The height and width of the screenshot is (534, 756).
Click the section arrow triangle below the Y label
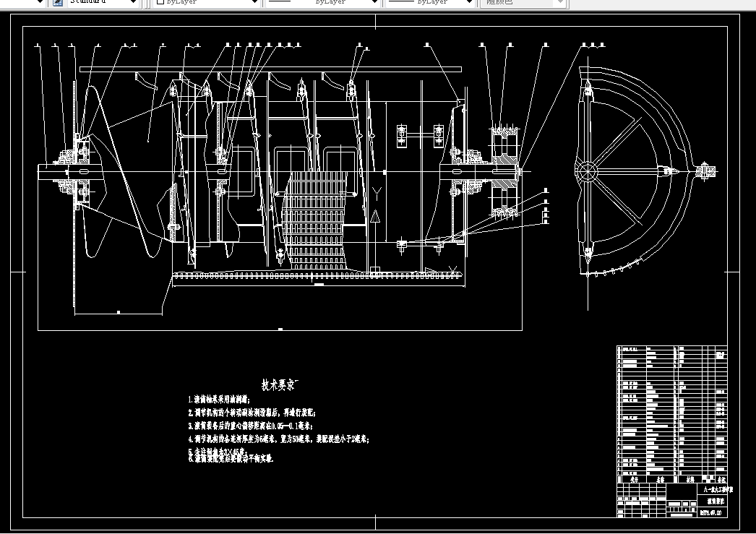point(375,216)
